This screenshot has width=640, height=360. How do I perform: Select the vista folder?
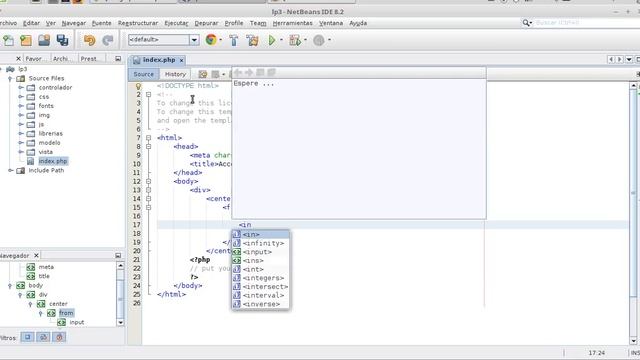[x=46, y=152]
